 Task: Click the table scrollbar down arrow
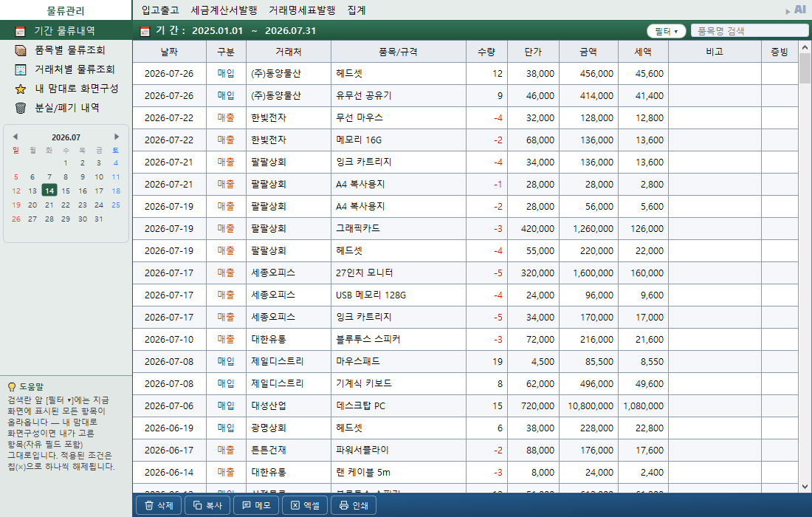coord(805,487)
